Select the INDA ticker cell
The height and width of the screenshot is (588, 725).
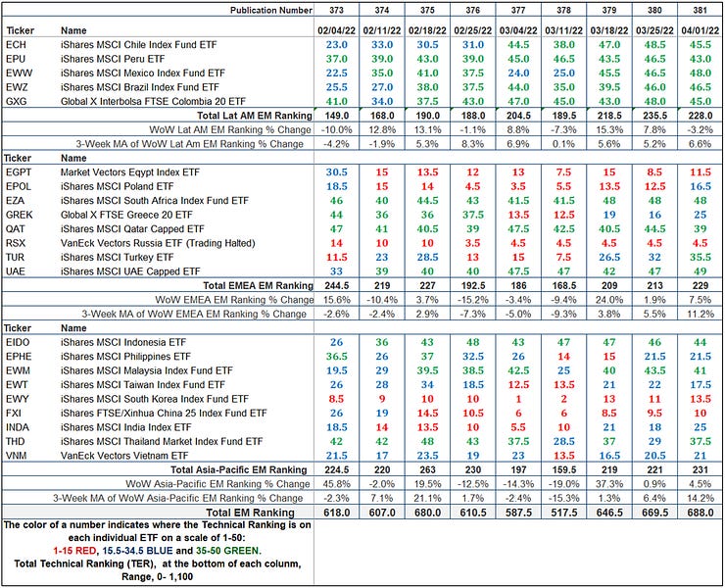(x=18, y=427)
